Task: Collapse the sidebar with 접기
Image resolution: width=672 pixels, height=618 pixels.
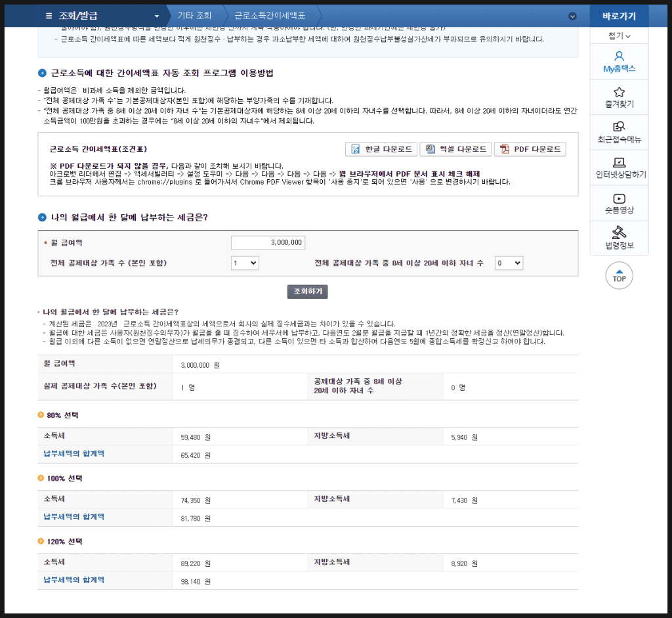Action: click(x=619, y=35)
